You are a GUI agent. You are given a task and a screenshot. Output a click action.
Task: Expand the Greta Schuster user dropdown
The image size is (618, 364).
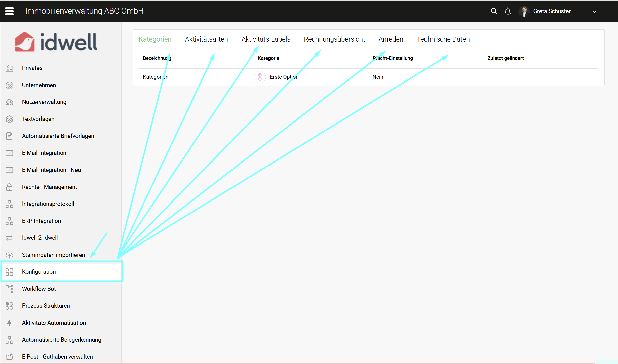tap(594, 12)
